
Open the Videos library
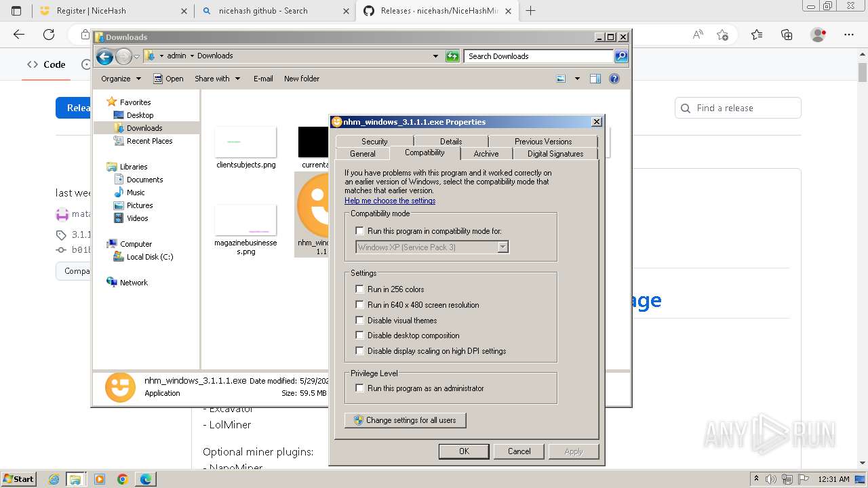tap(137, 218)
